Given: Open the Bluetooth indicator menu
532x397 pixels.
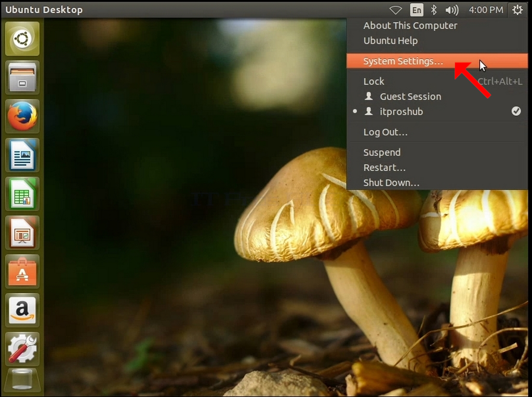Looking at the screenshot, I should click(434, 10).
